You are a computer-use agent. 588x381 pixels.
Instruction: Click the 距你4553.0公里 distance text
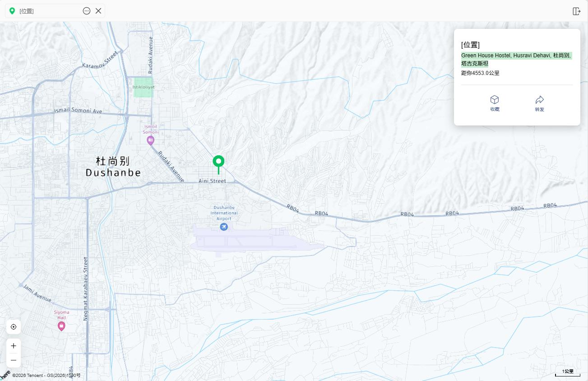coord(480,73)
